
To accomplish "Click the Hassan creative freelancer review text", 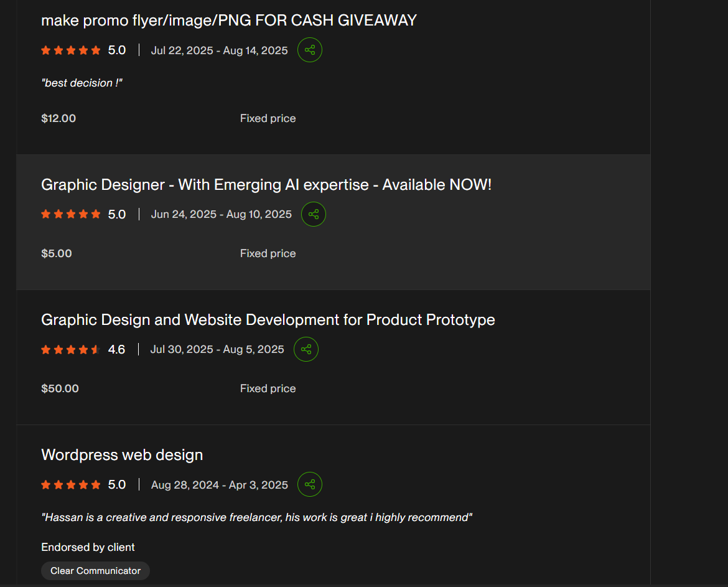I will click(x=257, y=517).
